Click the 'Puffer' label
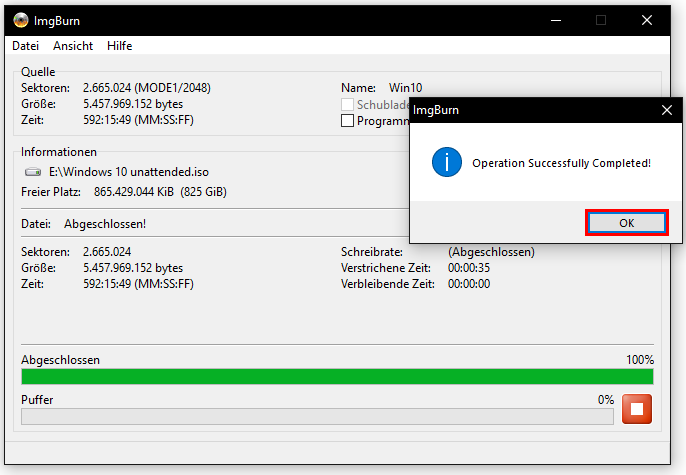 [37, 400]
